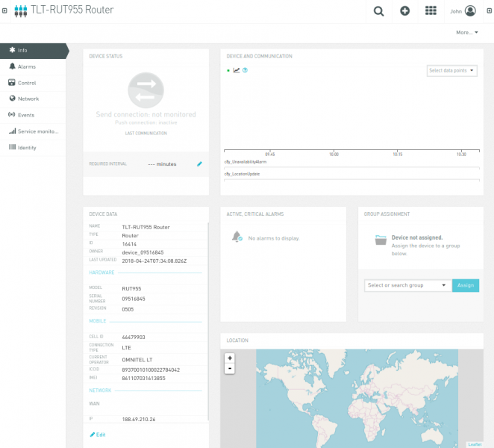This screenshot has width=494, height=448.
Task: Switch to the Alarms tab
Action: tap(26, 66)
